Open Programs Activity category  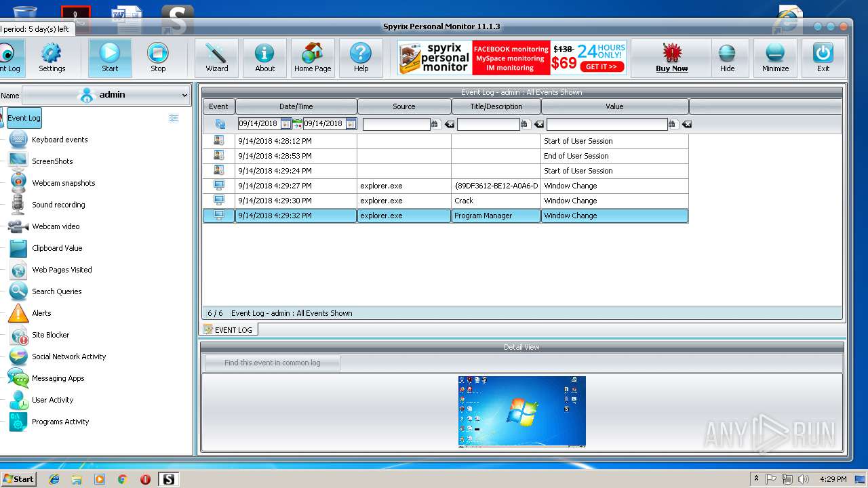60,422
